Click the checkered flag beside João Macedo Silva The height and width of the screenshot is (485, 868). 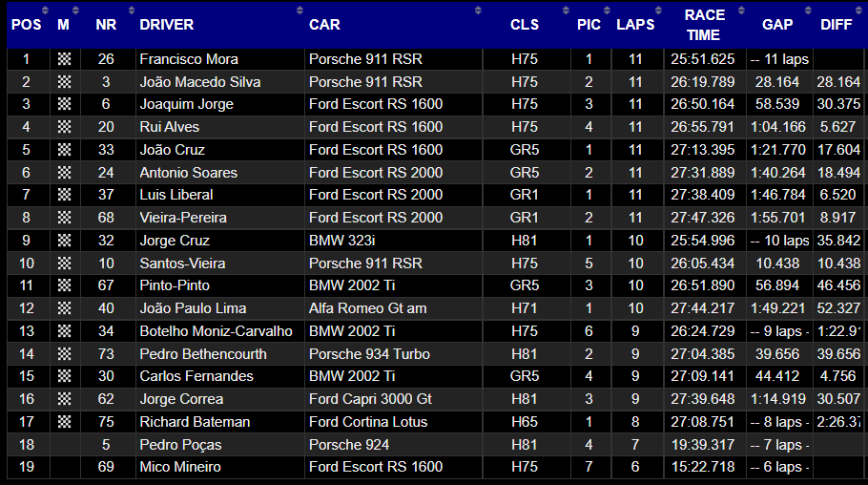click(64, 82)
